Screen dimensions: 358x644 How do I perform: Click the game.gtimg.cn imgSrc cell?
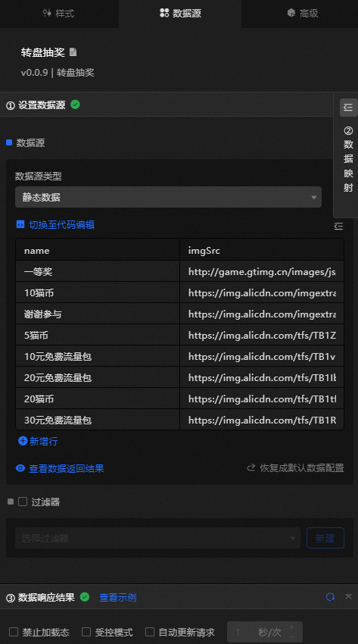(262, 271)
